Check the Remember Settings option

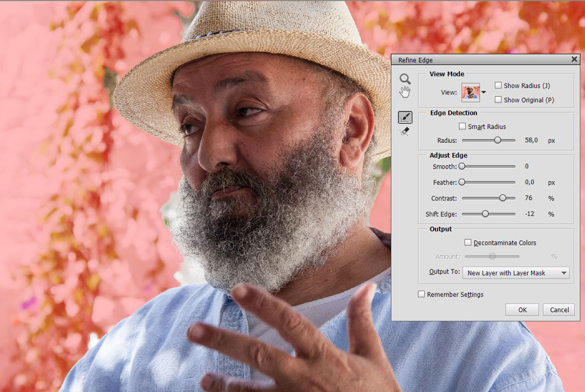pyautogui.click(x=421, y=294)
